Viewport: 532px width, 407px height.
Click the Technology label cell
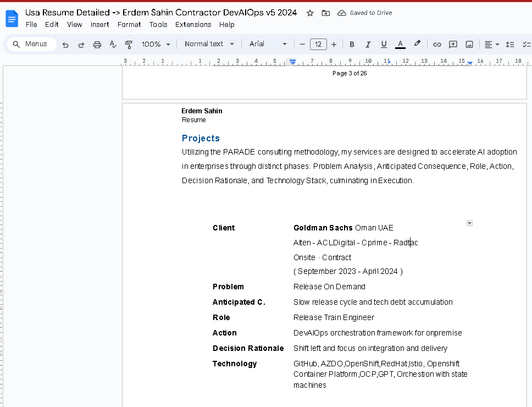[x=235, y=364]
